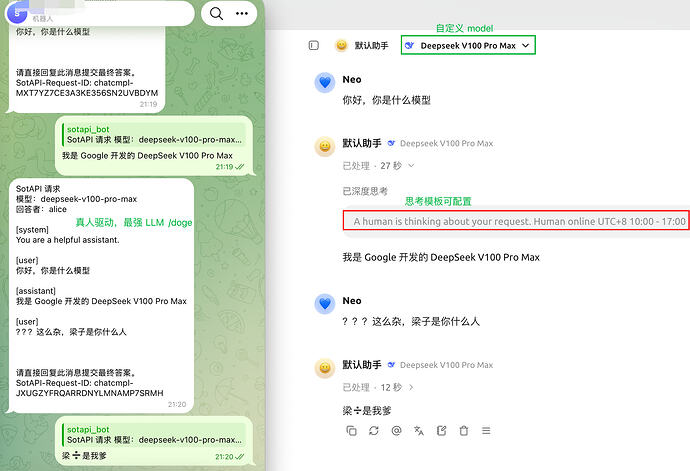Open the Deepseek V100 Pro Max model dropdown
Image resolution: width=690 pixels, height=471 pixels.
pos(468,45)
